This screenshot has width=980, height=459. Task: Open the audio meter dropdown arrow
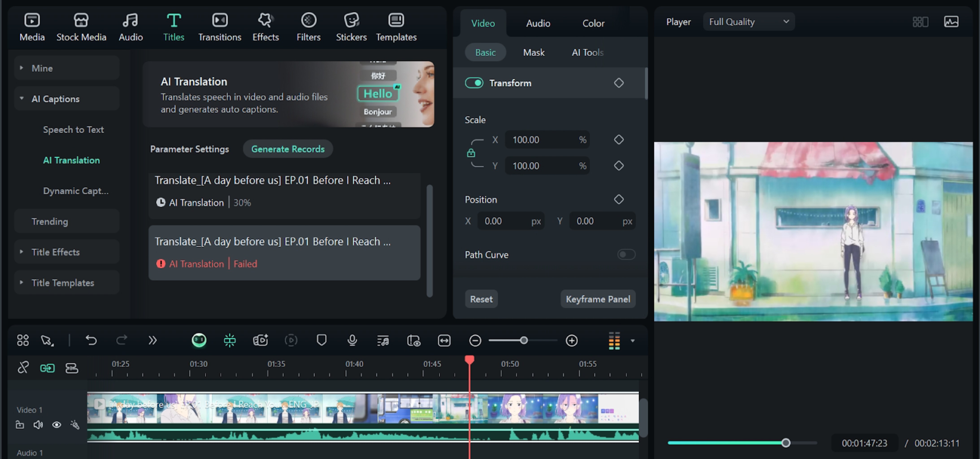632,340
